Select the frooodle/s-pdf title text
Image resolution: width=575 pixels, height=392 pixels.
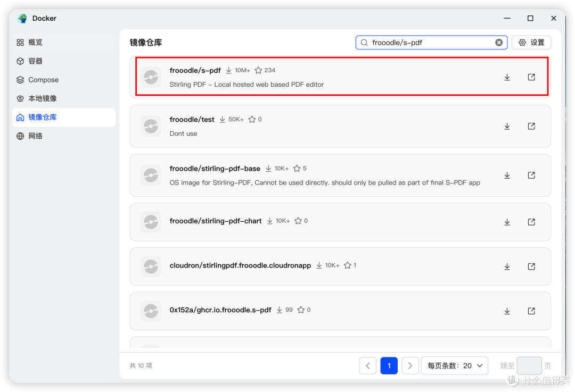pyautogui.click(x=195, y=70)
